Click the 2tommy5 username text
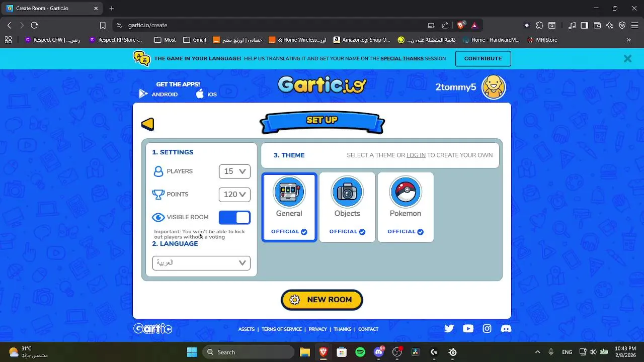This screenshot has width=644, height=362. (x=456, y=87)
